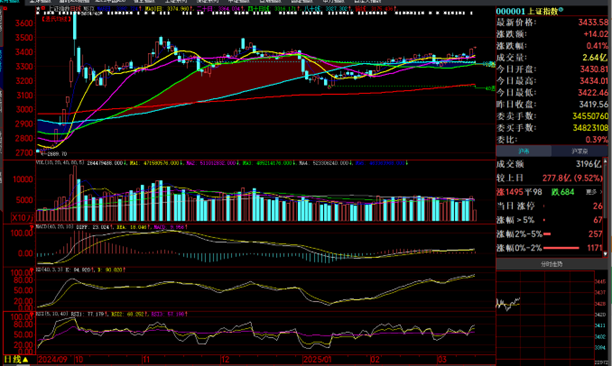Click the circle icon after 上证指数 title
Viewport: 612px width, 366px height.
click(x=561, y=10)
